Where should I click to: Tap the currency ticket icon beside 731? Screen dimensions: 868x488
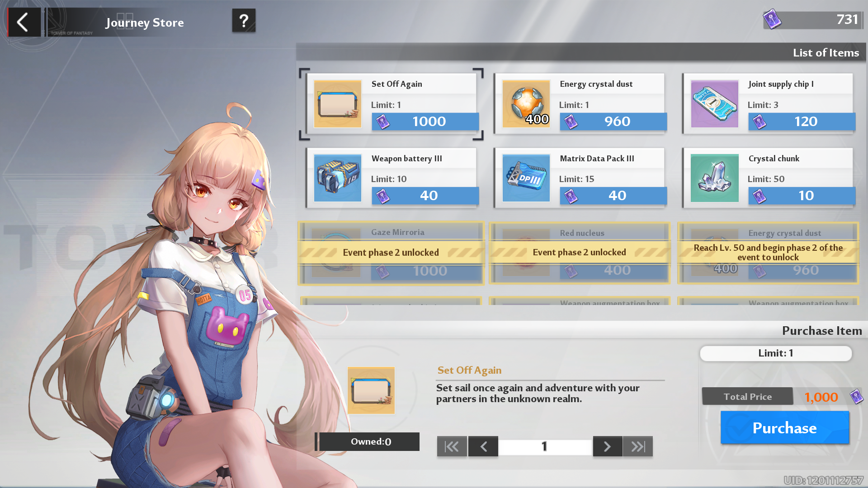(x=772, y=19)
